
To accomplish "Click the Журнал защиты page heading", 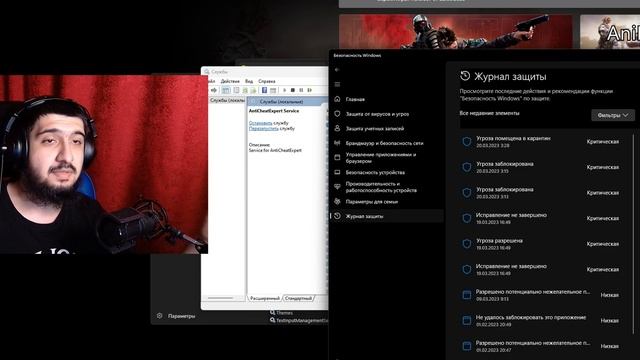I will tap(510, 76).
